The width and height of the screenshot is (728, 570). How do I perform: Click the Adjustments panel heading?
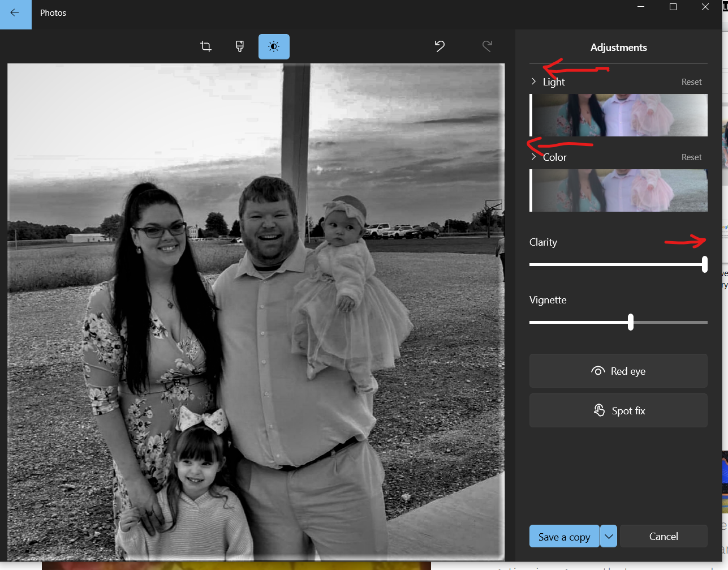coord(618,48)
